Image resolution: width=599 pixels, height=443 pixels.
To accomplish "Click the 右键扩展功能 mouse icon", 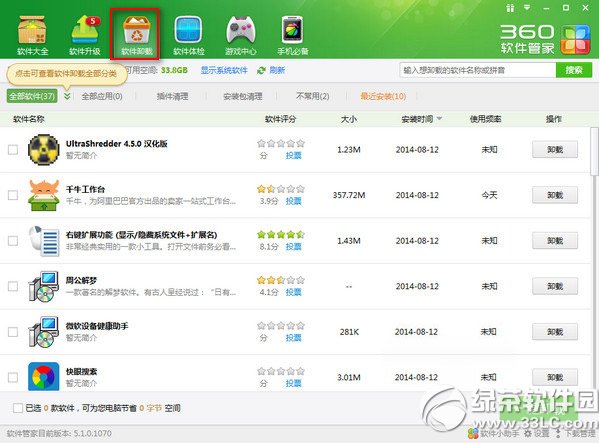I will 44,241.
